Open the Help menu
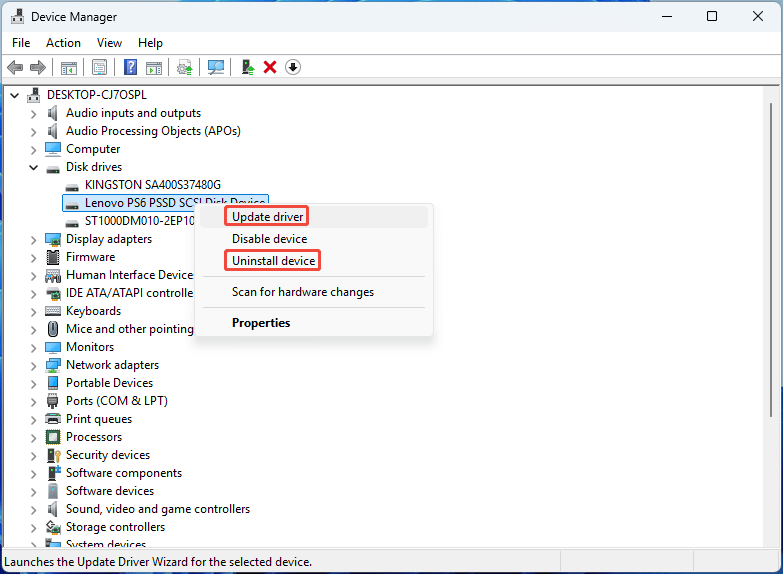 (x=150, y=43)
